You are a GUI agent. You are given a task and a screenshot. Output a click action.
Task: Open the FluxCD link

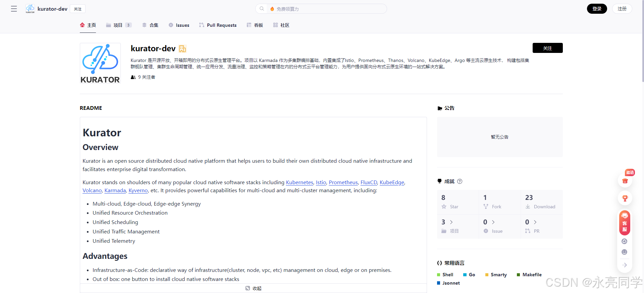(x=369, y=182)
